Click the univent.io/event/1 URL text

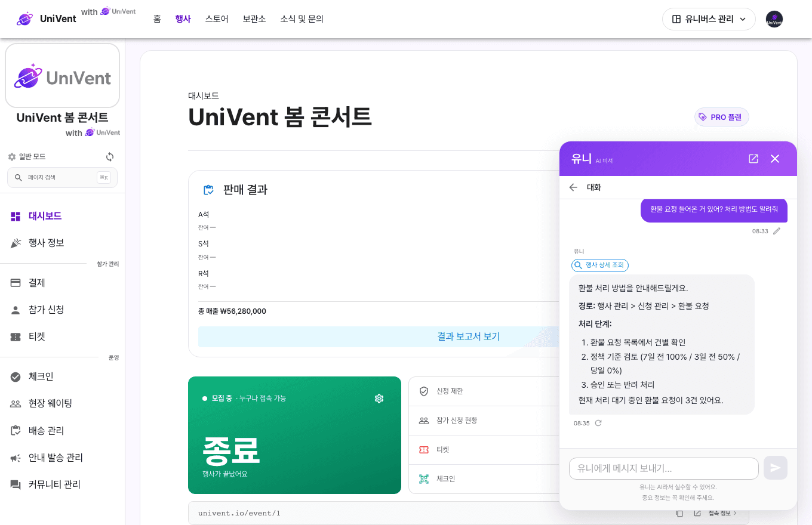(x=239, y=513)
